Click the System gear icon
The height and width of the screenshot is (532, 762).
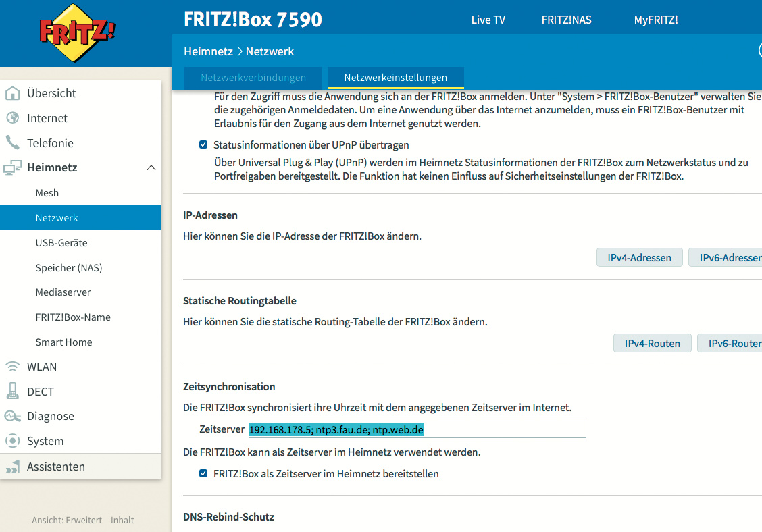13,441
